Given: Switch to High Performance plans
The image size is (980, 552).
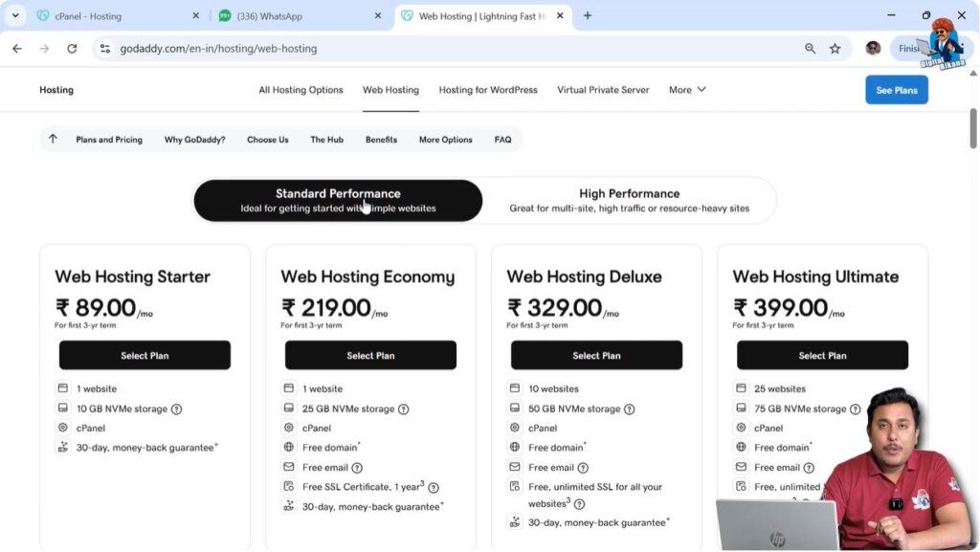Looking at the screenshot, I should (x=630, y=201).
